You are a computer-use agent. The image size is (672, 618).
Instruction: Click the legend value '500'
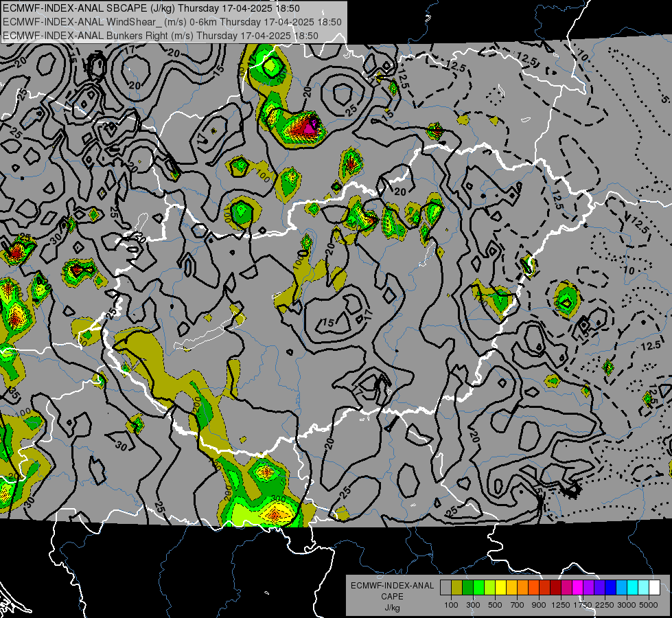pyautogui.click(x=495, y=605)
